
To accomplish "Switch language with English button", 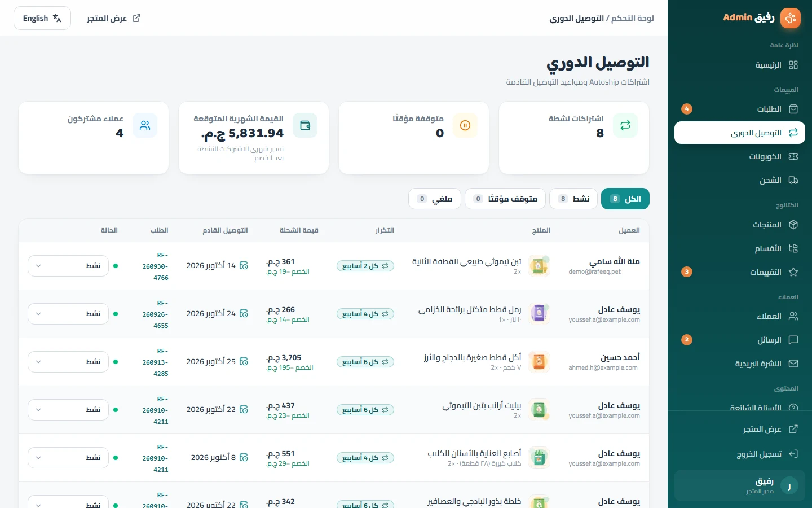I will [x=42, y=18].
